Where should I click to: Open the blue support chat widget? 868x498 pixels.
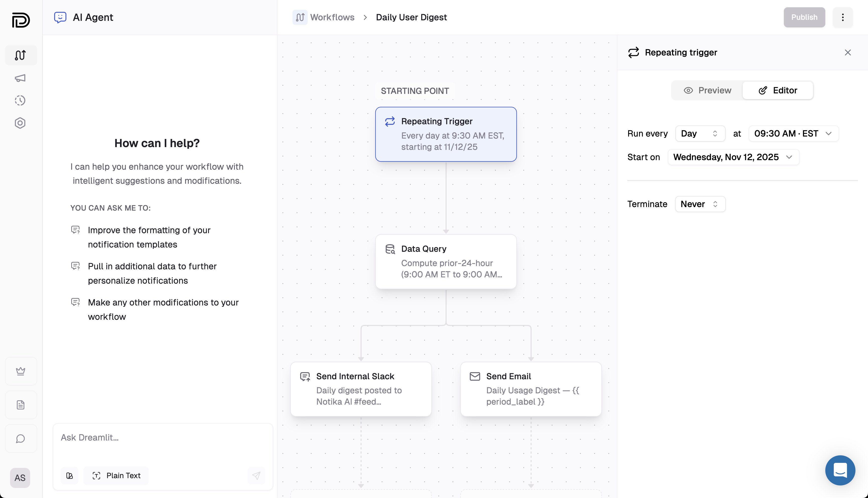840,470
